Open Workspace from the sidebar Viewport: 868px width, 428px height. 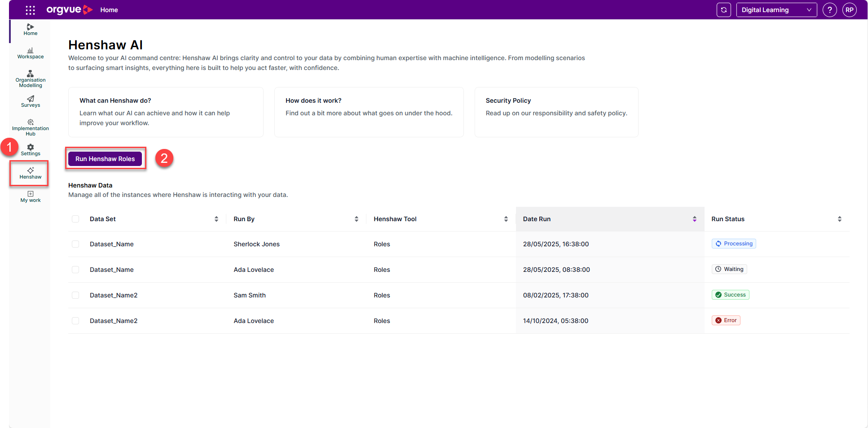click(31, 53)
